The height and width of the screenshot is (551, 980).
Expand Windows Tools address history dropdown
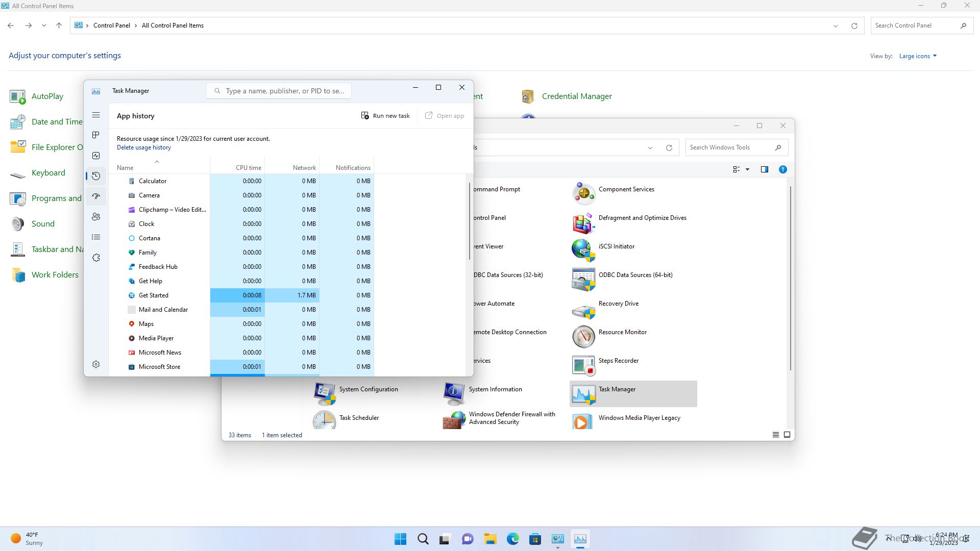coord(650,148)
